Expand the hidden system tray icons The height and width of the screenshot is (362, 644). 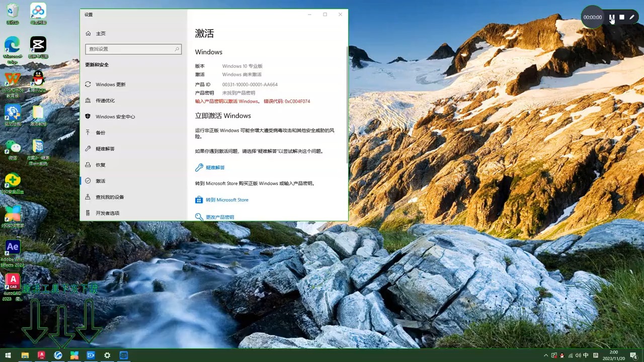pos(545,355)
